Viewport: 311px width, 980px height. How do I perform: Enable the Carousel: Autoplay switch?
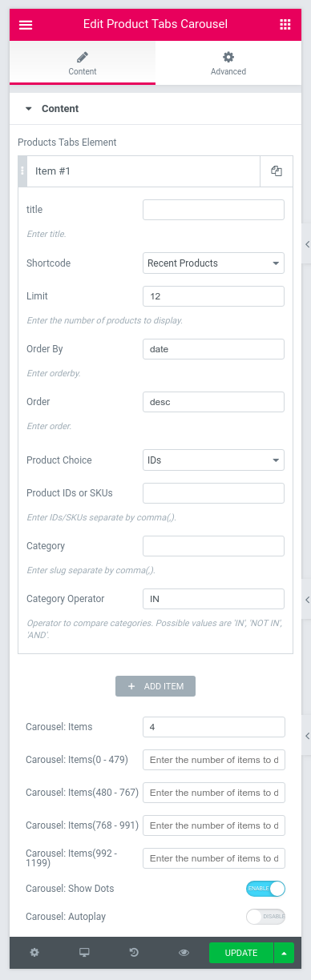[265, 917]
